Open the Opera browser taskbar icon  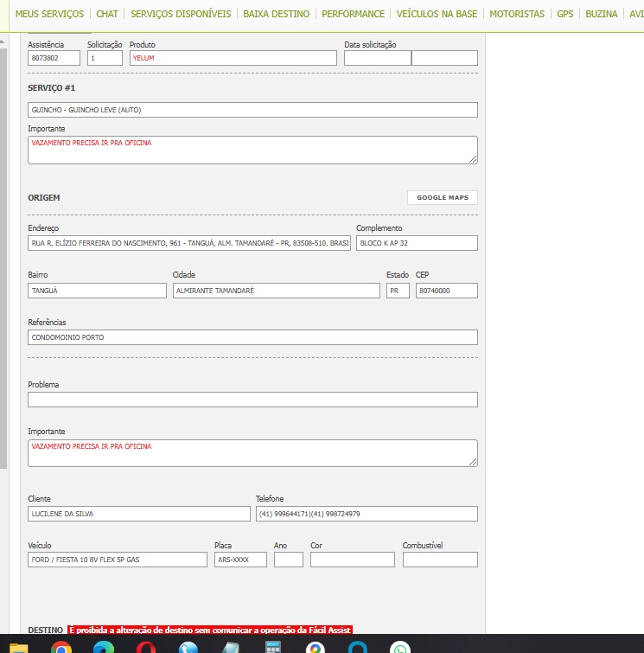pyautogui.click(x=146, y=648)
